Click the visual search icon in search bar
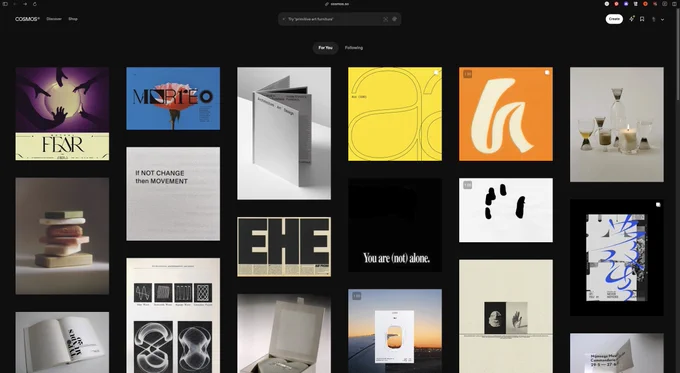680x373 pixels. (385, 19)
